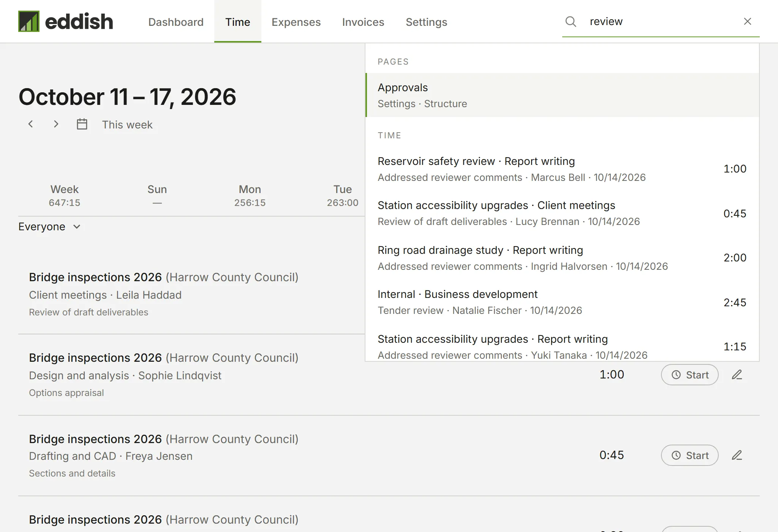This screenshot has width=778, height=532.
Task: Edit the Freya Jensen entry pencil icon
Action: click(737, 455)
